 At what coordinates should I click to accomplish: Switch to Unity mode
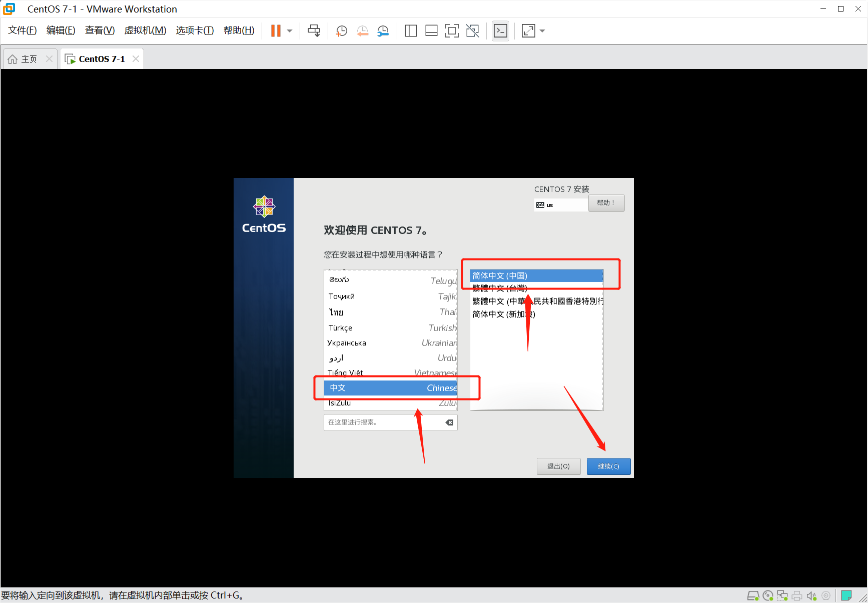point(473,30)
